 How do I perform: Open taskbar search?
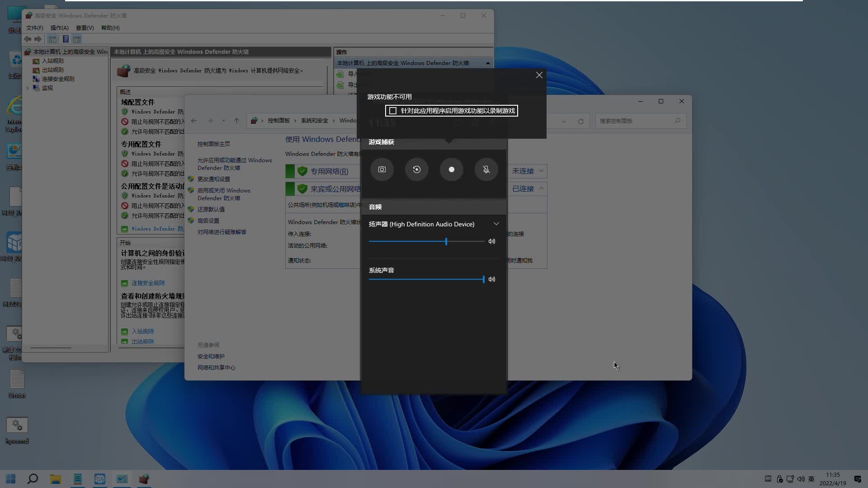tap(33, 479)
